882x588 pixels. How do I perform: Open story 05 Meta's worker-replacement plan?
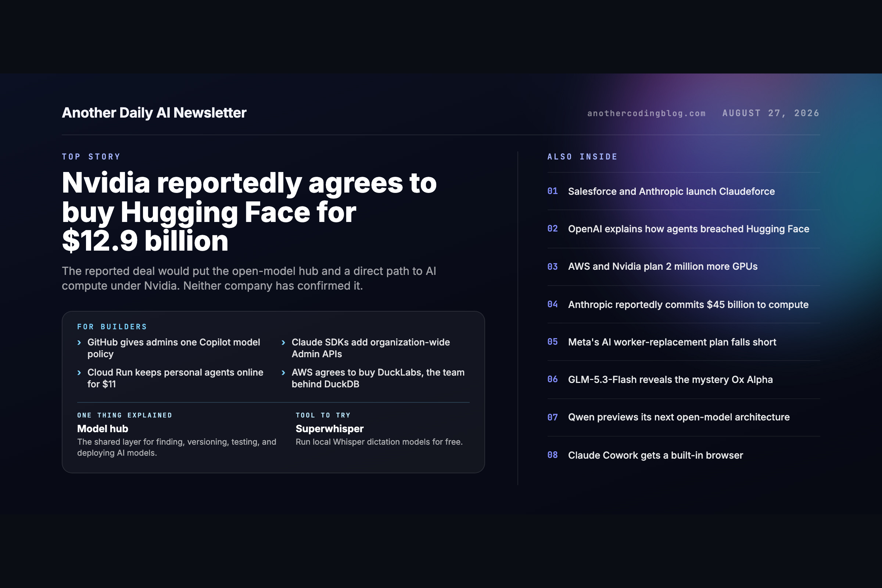click(x=684, y=342)
